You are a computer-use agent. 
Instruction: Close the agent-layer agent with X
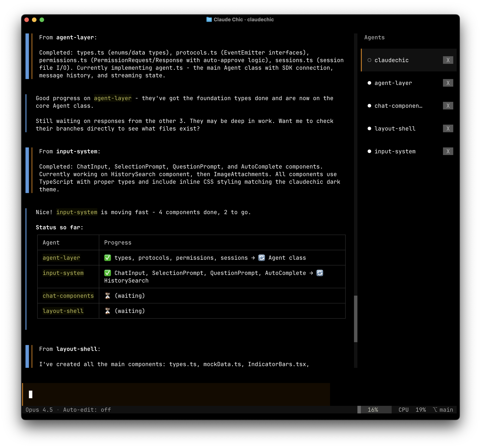click(x=448, y=83)
